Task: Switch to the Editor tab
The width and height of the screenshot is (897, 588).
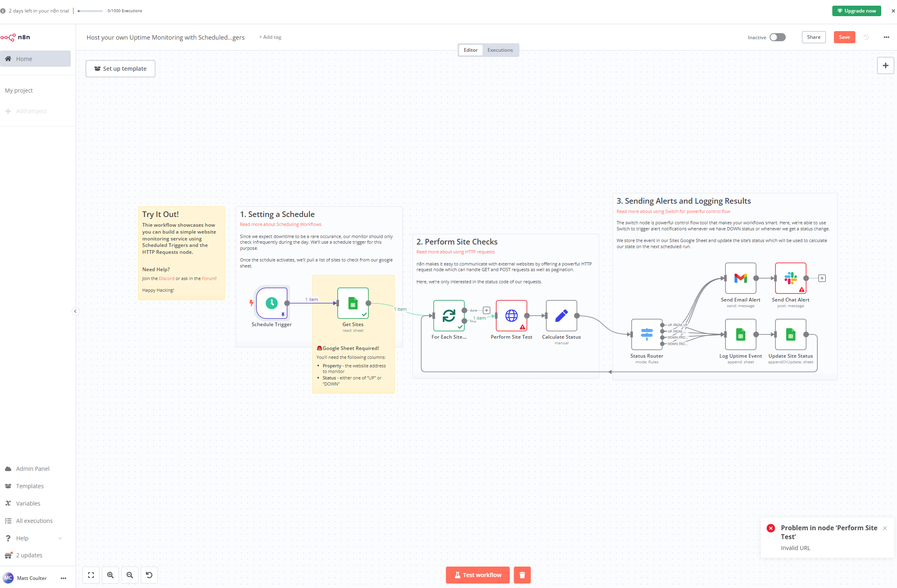Action: (x=471, y=50)
